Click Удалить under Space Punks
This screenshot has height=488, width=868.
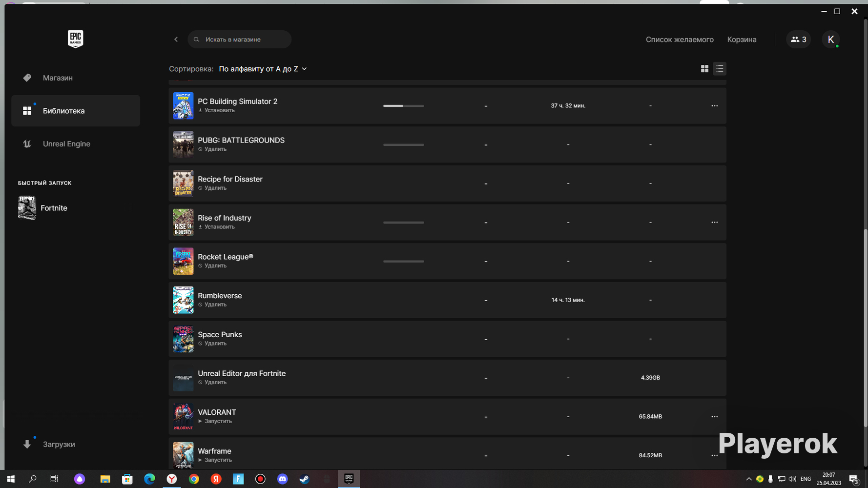tap(212, 344)
